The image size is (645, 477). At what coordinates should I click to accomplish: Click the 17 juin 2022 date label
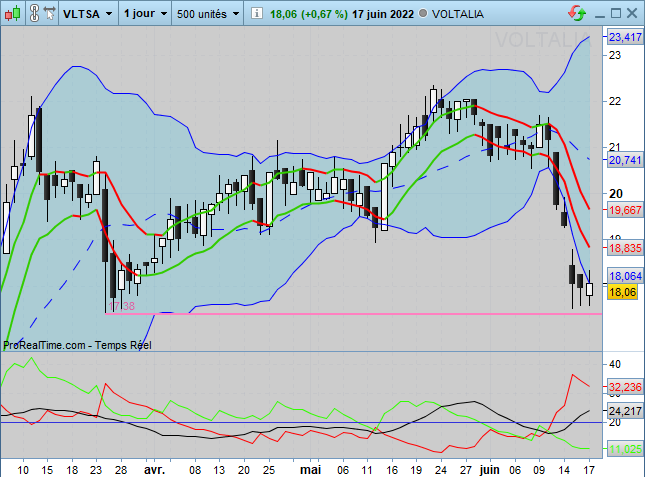pos(383,14)
